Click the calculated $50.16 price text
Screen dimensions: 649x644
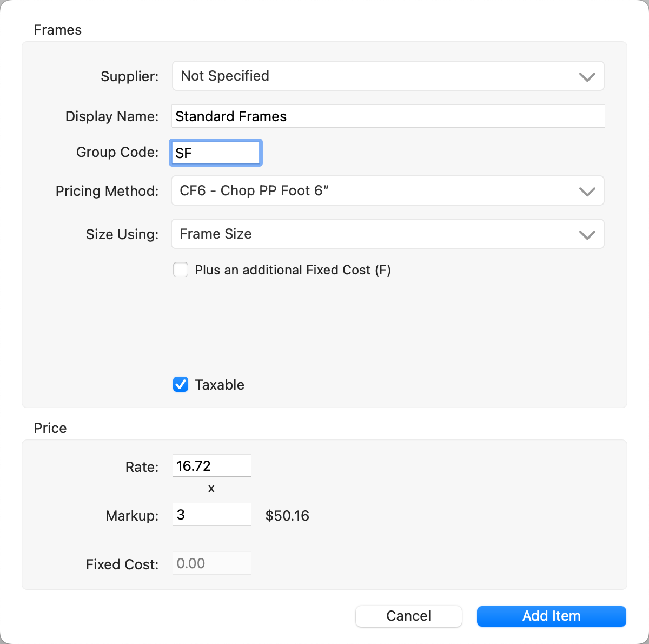287,516
